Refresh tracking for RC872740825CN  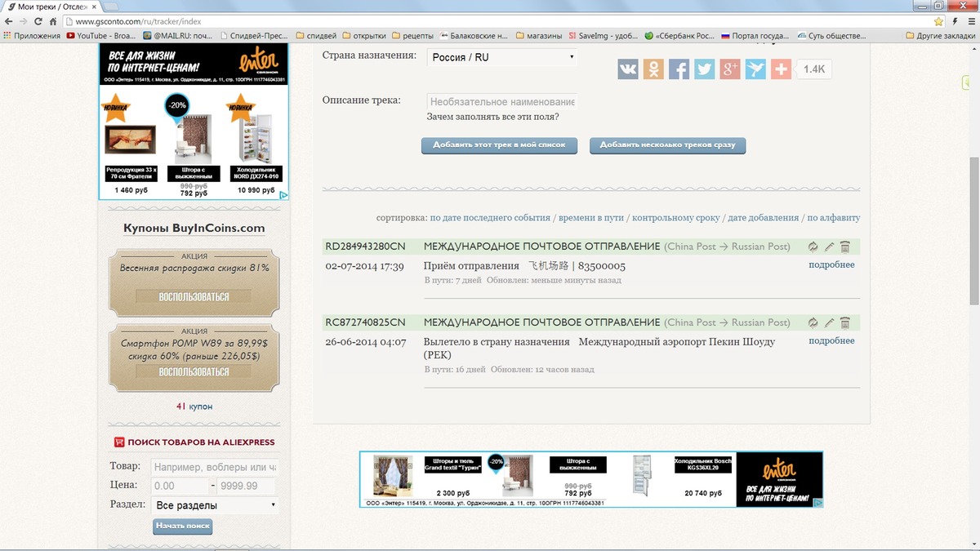coord(813,322)
